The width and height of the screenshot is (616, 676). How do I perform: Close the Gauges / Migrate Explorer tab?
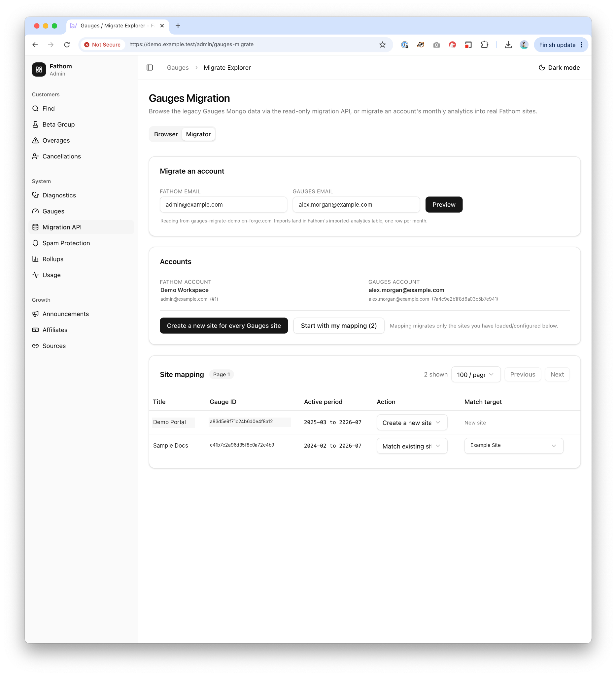(162, 26)
